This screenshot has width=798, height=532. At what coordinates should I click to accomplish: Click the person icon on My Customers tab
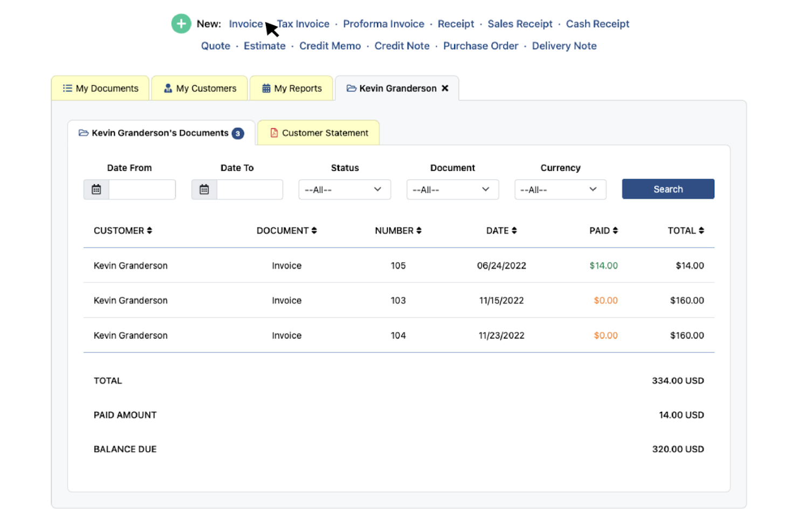click(168, 88)
